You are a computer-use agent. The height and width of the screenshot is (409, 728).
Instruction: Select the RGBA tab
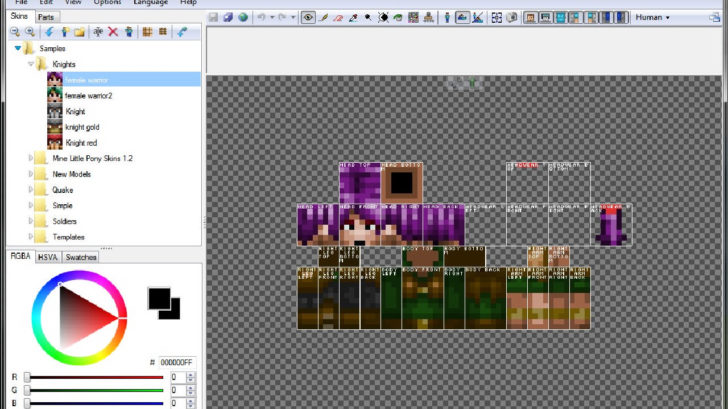20,256
